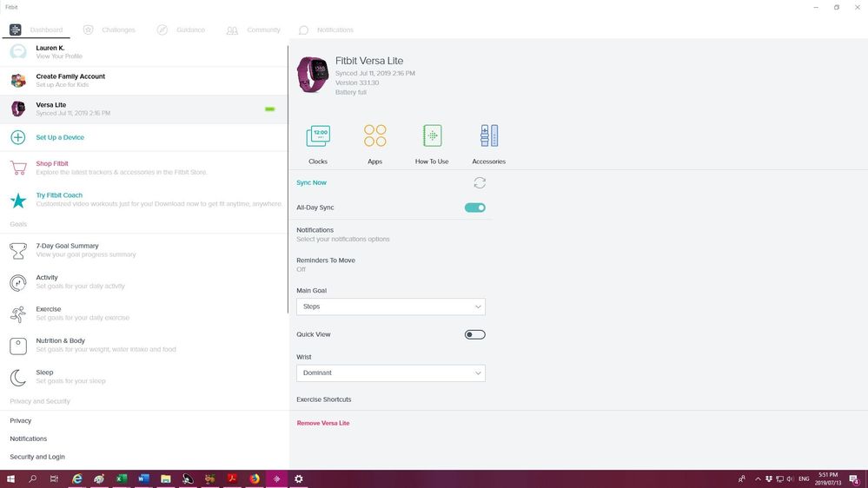This screenshot has width=868, height=488.
Task: Click the Set Up a Device link
Action: click(x=60, y=137)
